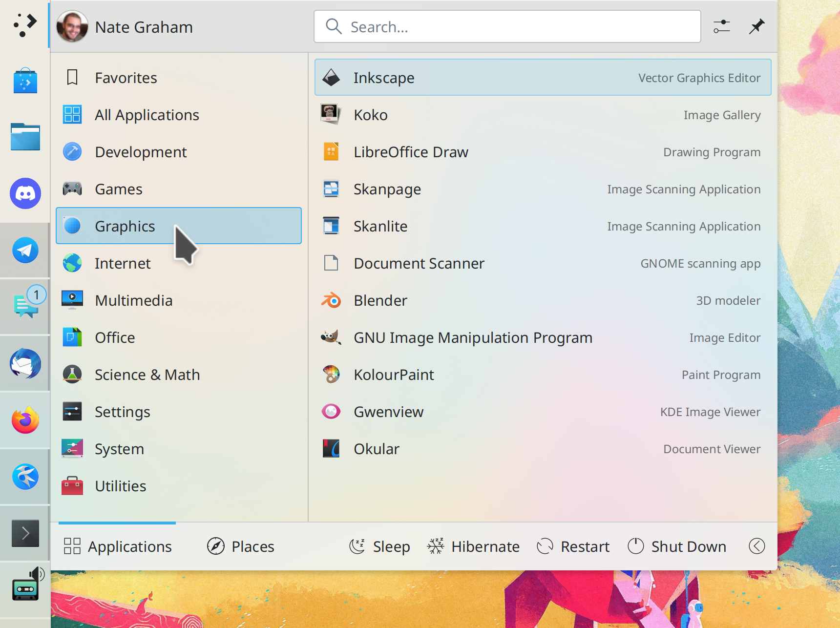Collapse power actions with the chevron

(x=756, y=546)
